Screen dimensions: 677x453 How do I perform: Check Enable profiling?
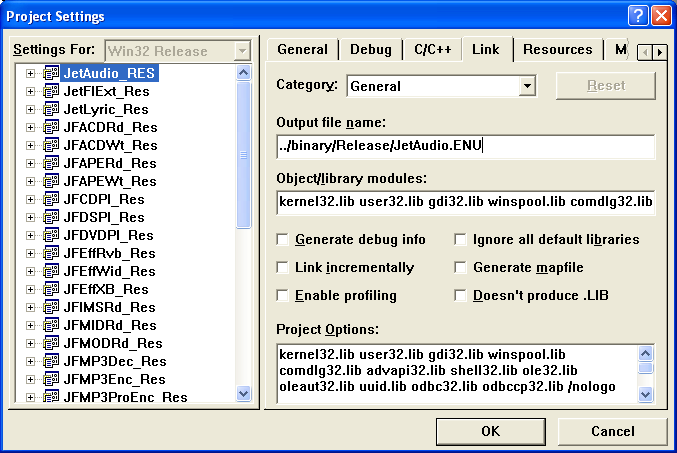(282, 295)
